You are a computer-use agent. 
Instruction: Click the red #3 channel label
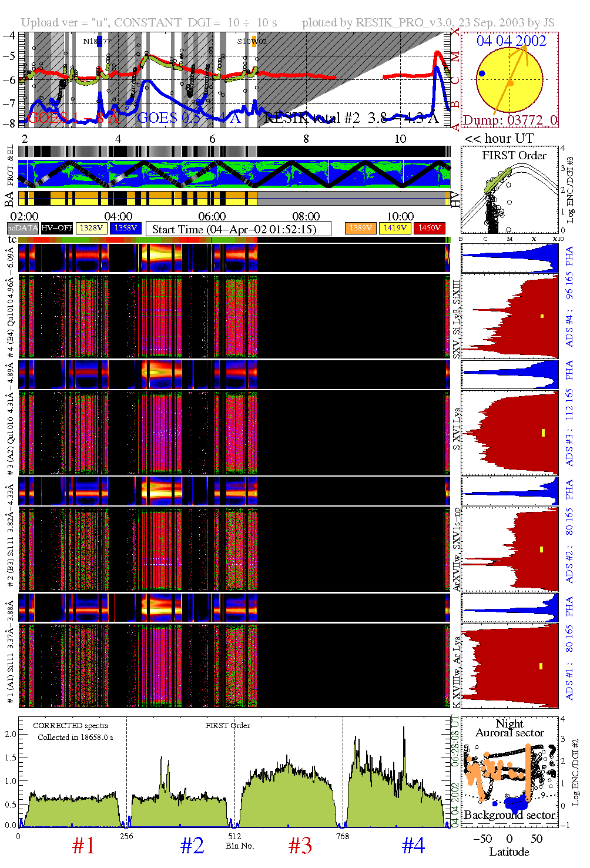pyautogui.click(x=300, y=846)
